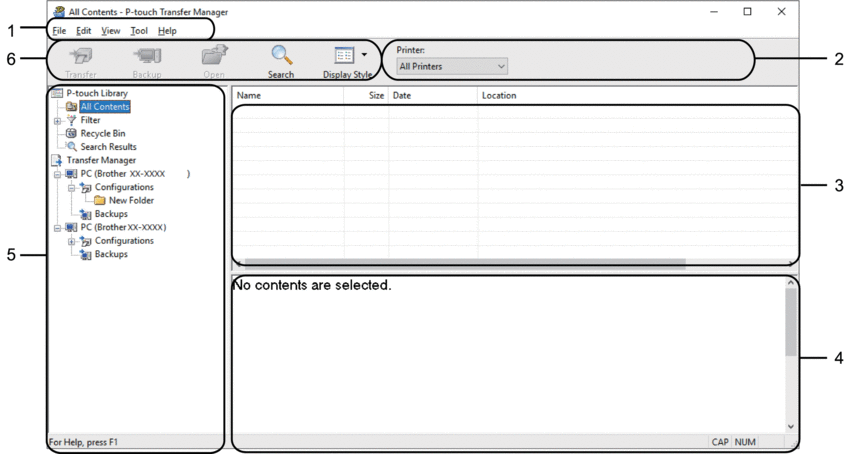This screenshot has width=851, height=454.
Task: Click the Search magnifier icon
Action: click(x=281, y=57)
